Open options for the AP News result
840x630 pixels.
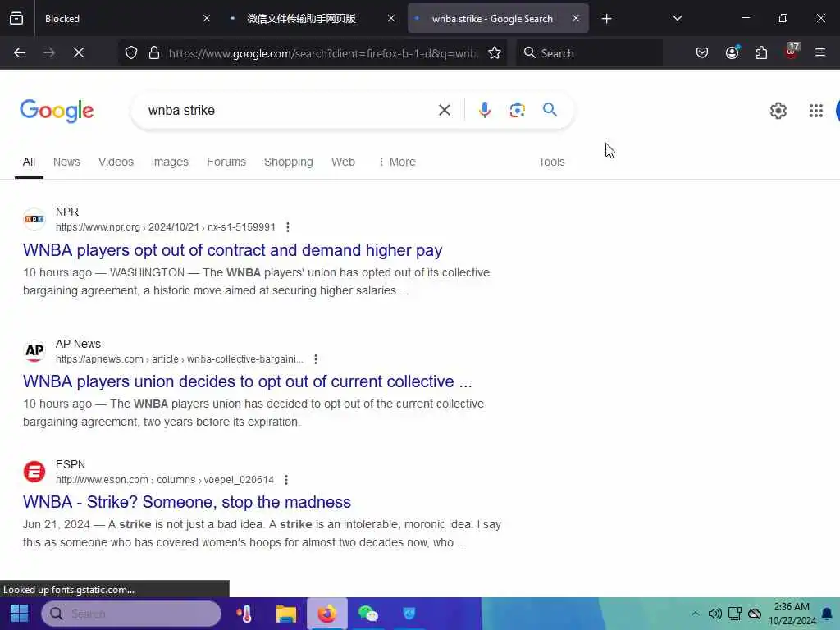316,359
